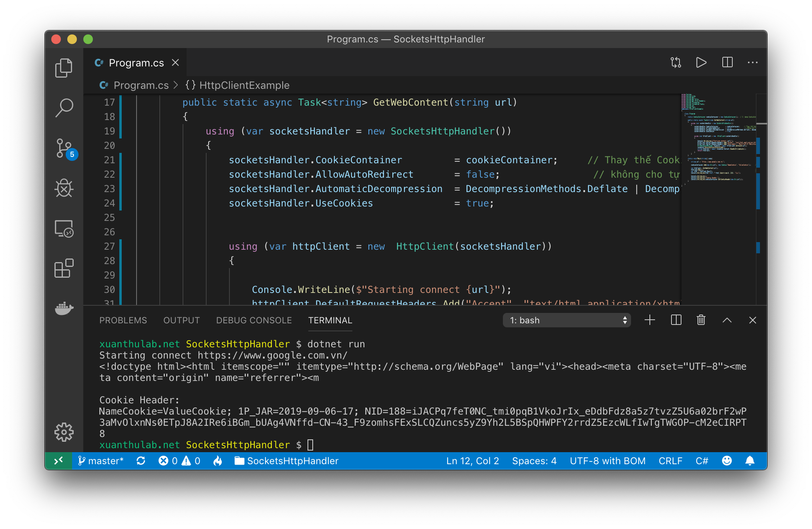Click the open changes compare icon
812x529 pixels.
click(675, 62)
